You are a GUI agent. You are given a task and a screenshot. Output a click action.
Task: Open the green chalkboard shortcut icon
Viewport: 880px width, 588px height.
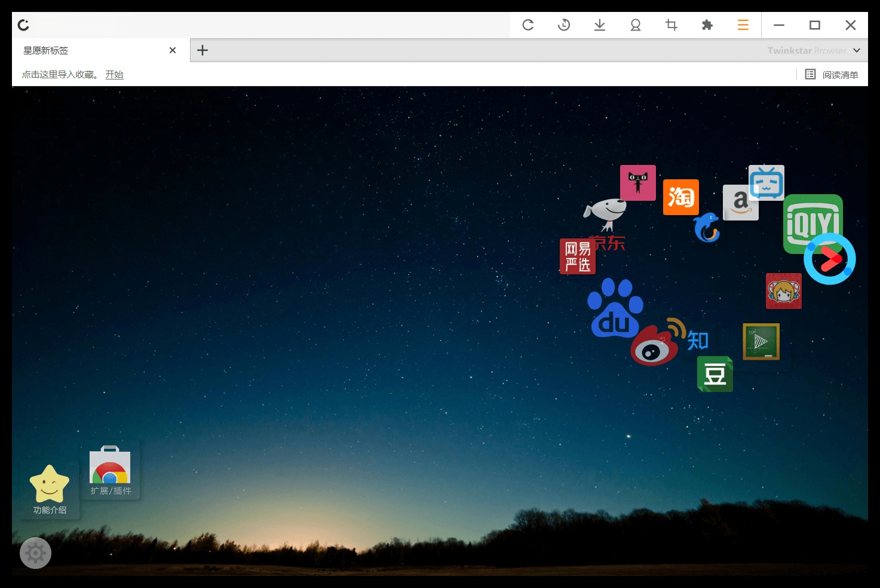pos(761,342)
